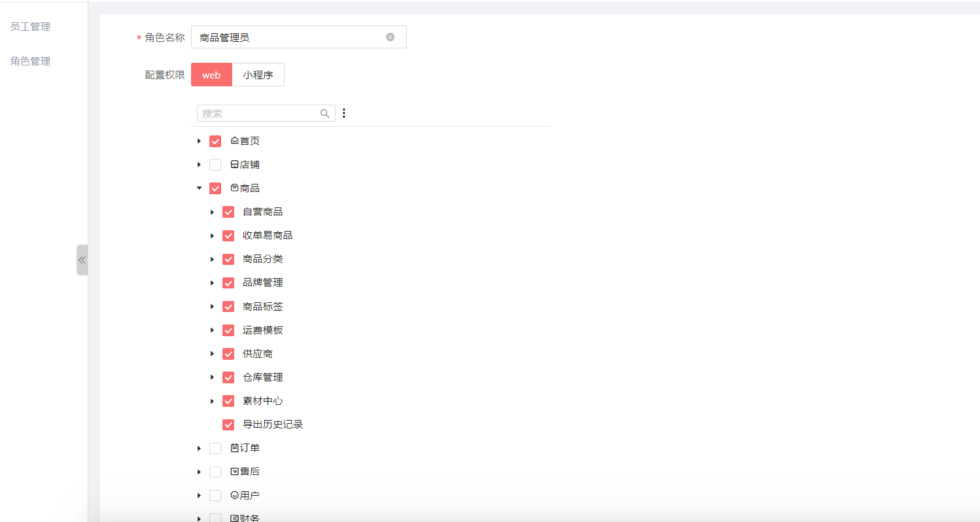Expand the 运费模板 tree node
The height and width of the screenshot is (522, 980).
[x=212, y=330]
